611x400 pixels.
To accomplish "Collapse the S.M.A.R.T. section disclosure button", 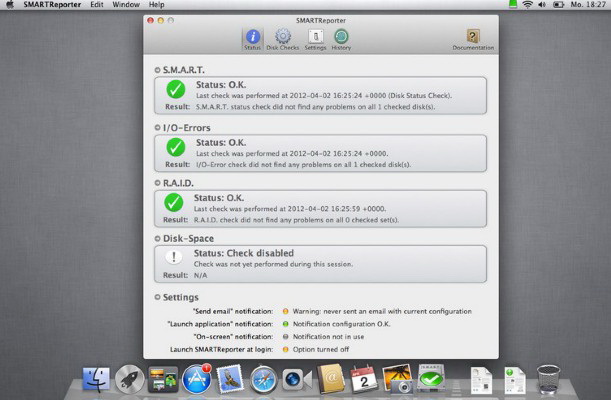I will (x=157, y=70).
